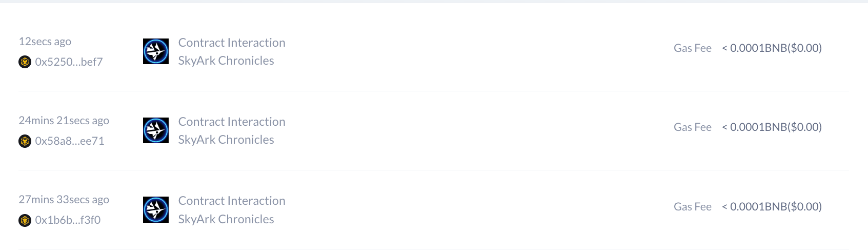Select SkyArk Chronicles name in first row
Screen dimensions: 868x251
click(226, 61)
